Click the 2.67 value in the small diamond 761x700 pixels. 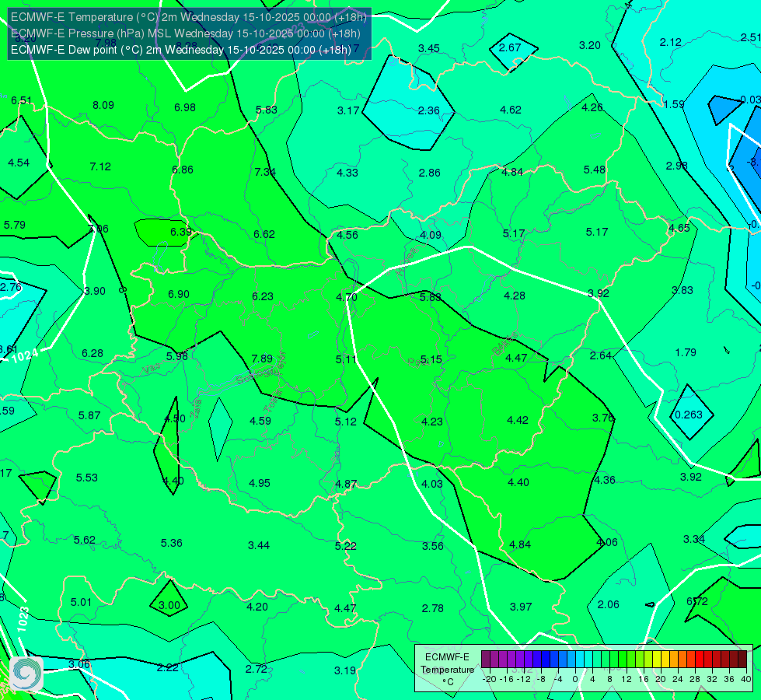(x=510, y=47)
